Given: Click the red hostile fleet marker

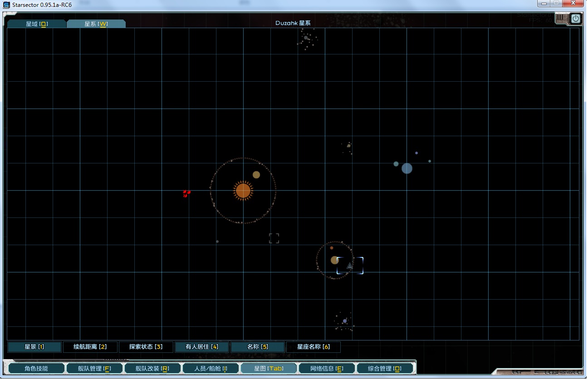Looking at the screenshot, I should [x=186, y=193].
